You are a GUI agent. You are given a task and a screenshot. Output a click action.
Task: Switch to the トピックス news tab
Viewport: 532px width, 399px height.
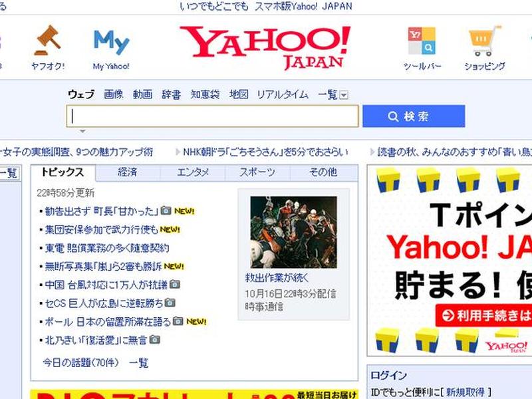point(63,172)
